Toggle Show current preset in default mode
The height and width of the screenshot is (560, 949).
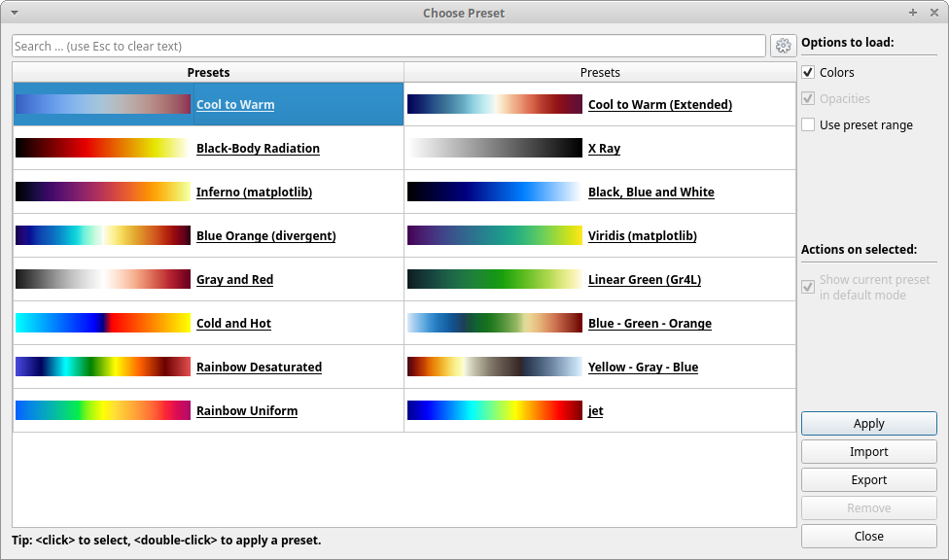point(808,287)
